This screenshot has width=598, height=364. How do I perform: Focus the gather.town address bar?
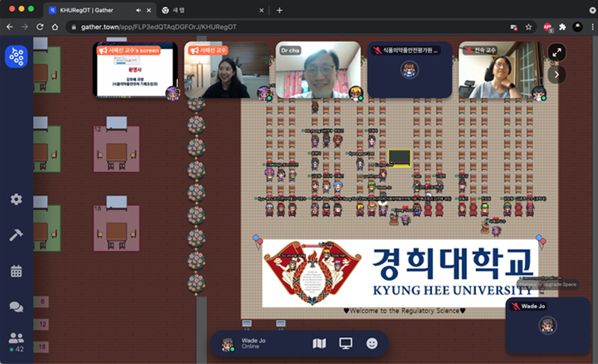(x=300, y=27)
